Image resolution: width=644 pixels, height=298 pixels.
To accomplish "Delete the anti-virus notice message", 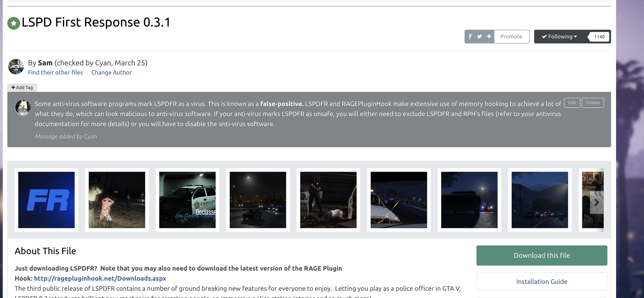I will (593, 103).
